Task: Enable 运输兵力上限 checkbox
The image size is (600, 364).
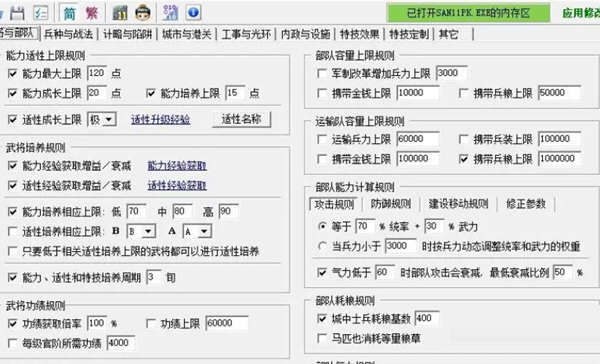Action: coord(322,139)
